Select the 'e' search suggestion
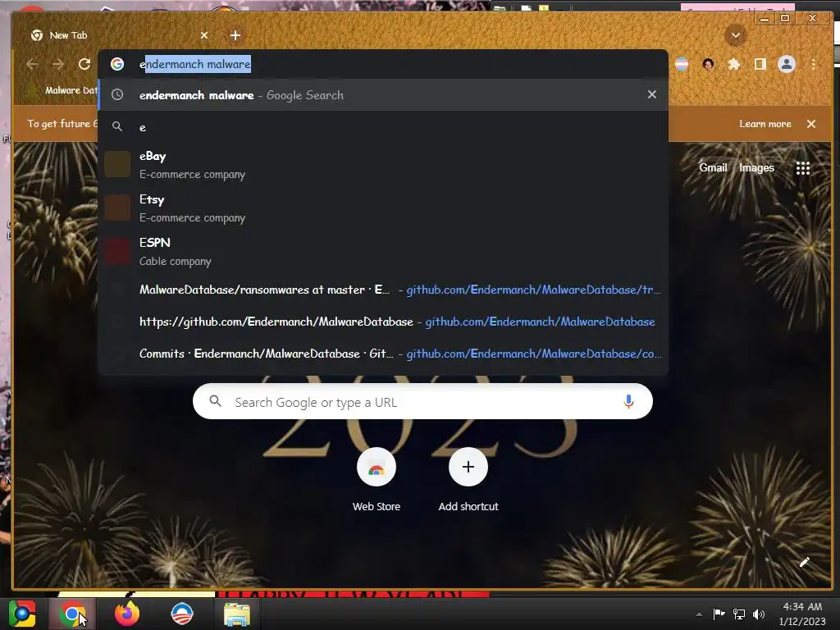The width and height of the screenshot is (840, 630). click(383, 127)
